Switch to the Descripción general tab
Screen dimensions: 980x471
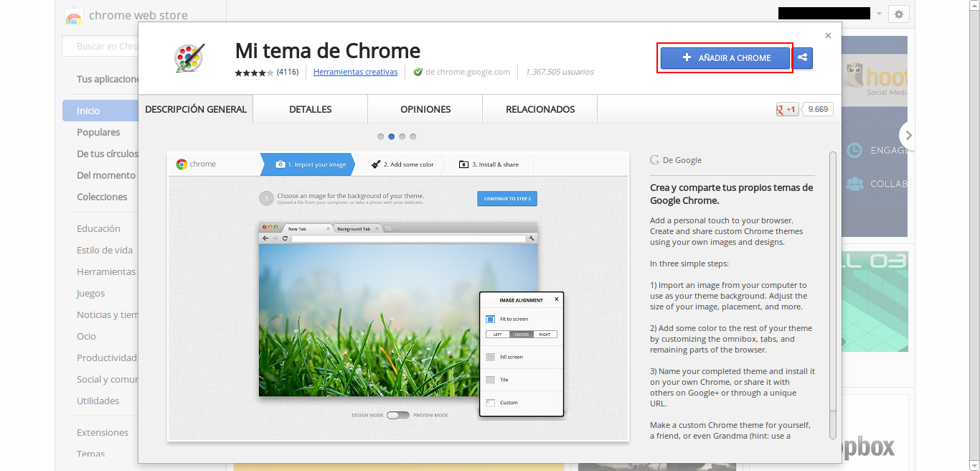click(x=196, y=109)
